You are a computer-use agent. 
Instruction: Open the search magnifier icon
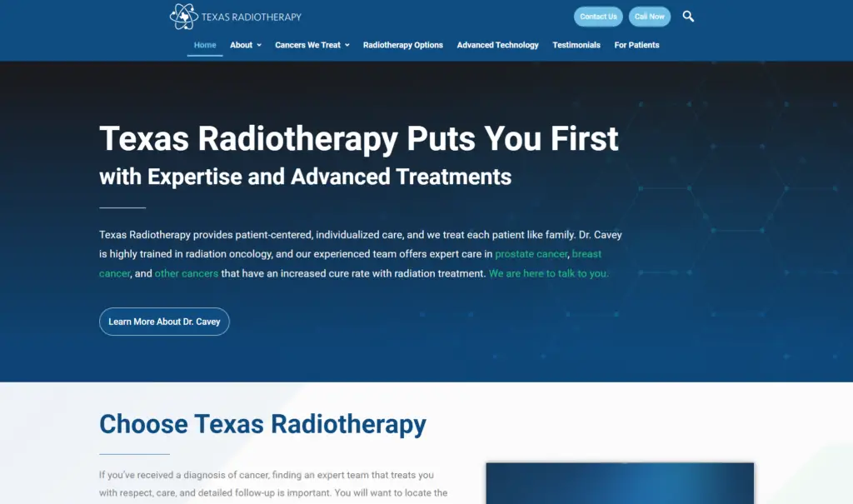[x=688, y=17]
